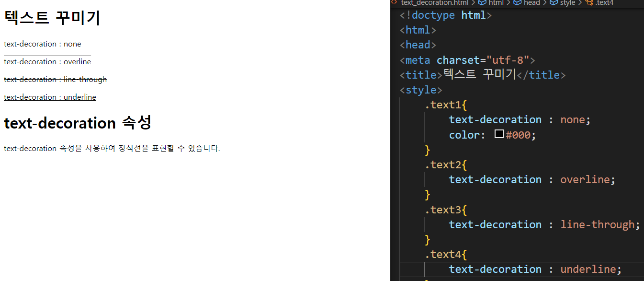
Task: Click the 'text-decoration : overline;' code line
Action: tap(532, 179)
